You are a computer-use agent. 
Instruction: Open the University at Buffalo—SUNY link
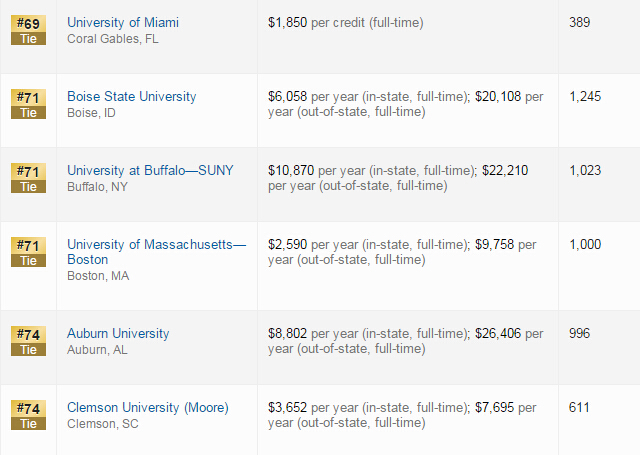pyautogui.click(x=150, y=170)
